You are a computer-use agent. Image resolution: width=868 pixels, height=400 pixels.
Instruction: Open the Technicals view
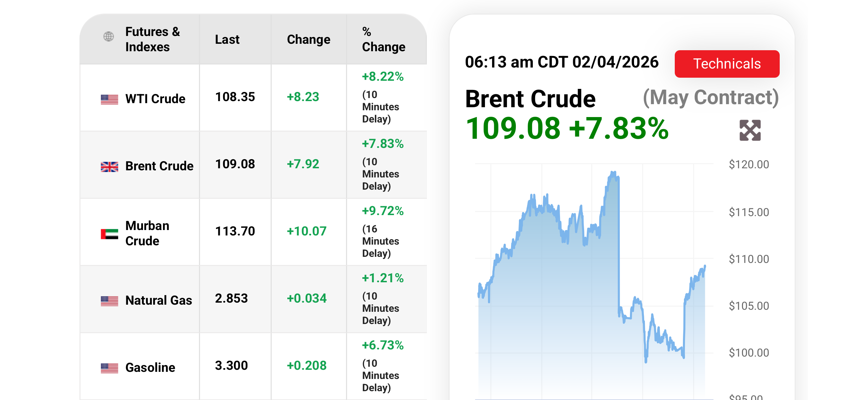(x=727, y=64)
